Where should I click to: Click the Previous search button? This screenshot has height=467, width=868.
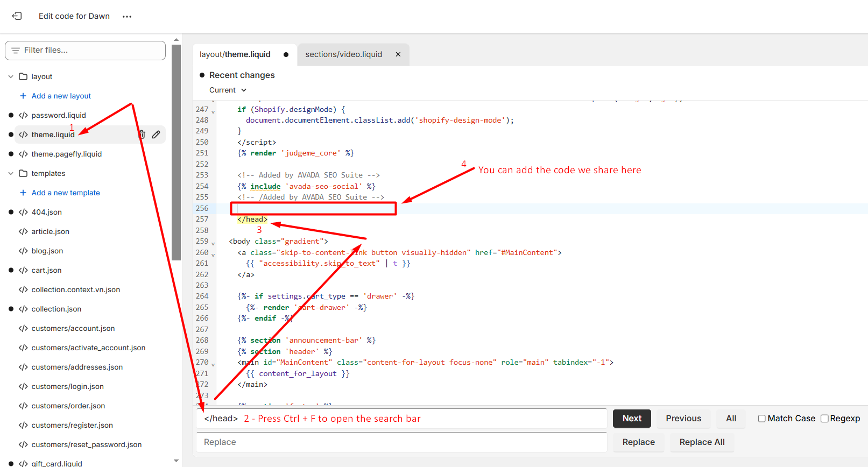point(683,419)
